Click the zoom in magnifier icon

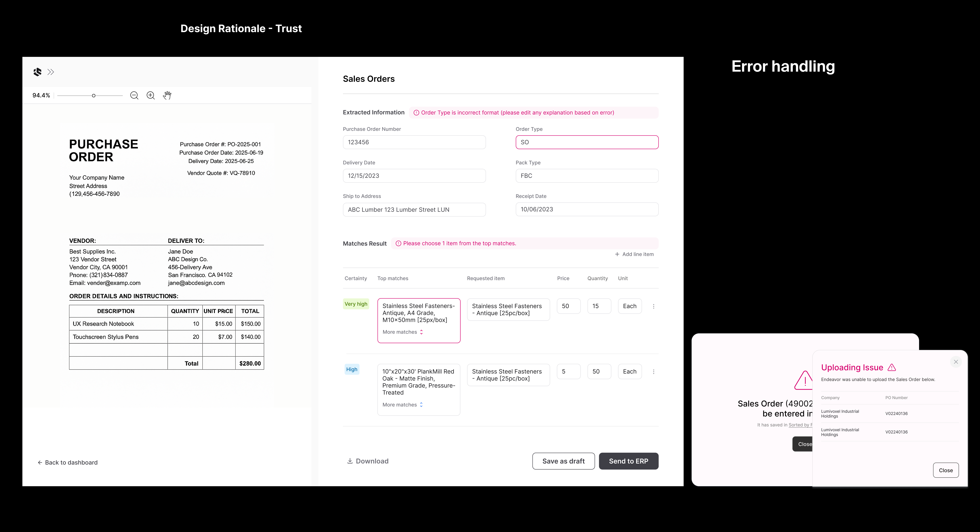click(x=151, y=95)
